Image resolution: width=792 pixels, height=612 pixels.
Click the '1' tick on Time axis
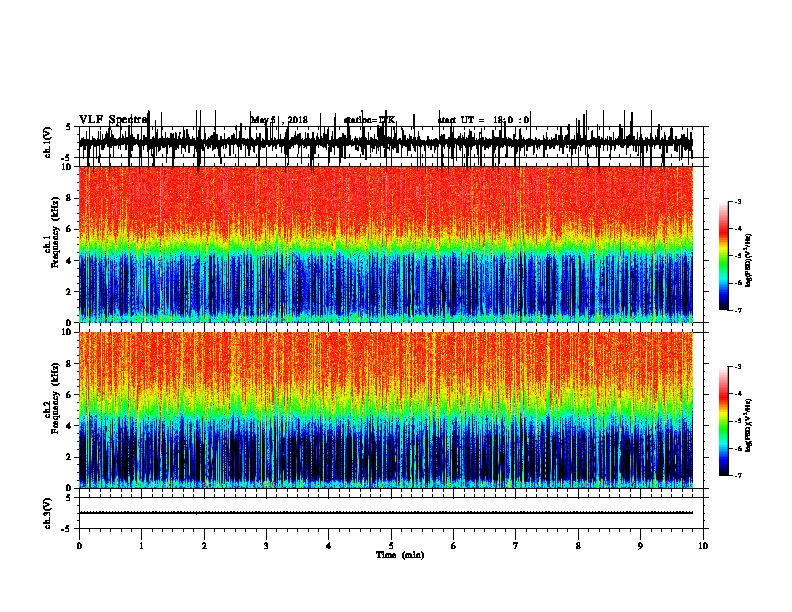click(x=142, y=546)
